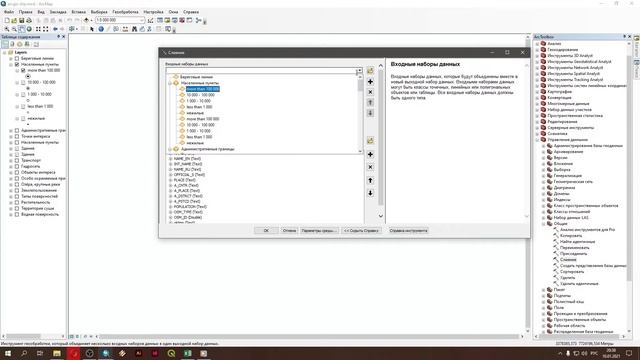640x360 pixels.
Task: Click List By Source icon in table of contents
Action: click(12, 44)
